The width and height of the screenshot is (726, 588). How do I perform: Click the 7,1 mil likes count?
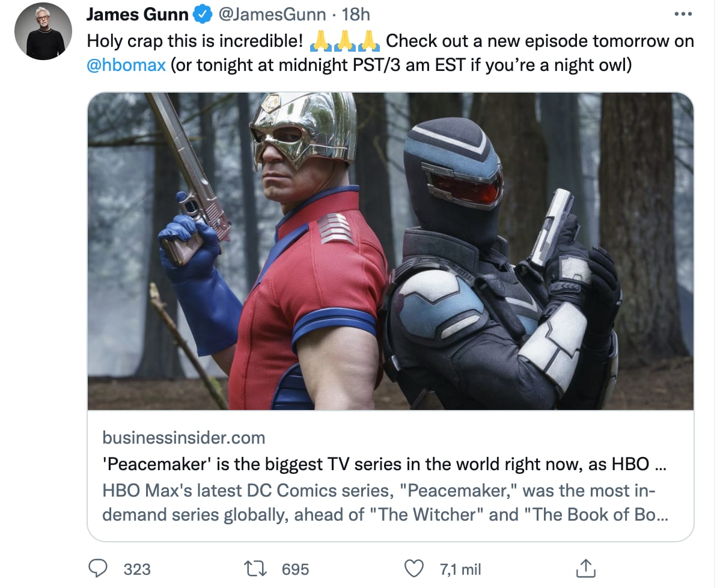click(461, 569)
